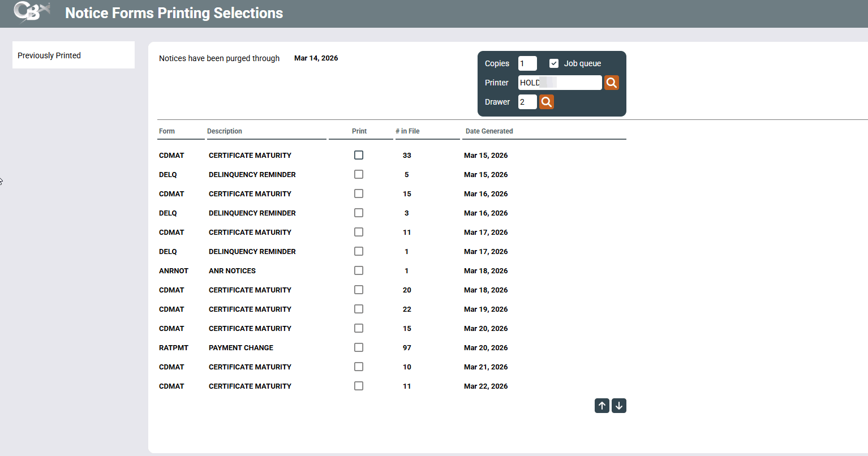The image size is (868, 456).
Task: Click the Description column header
Action: click(x=225, y=131)
